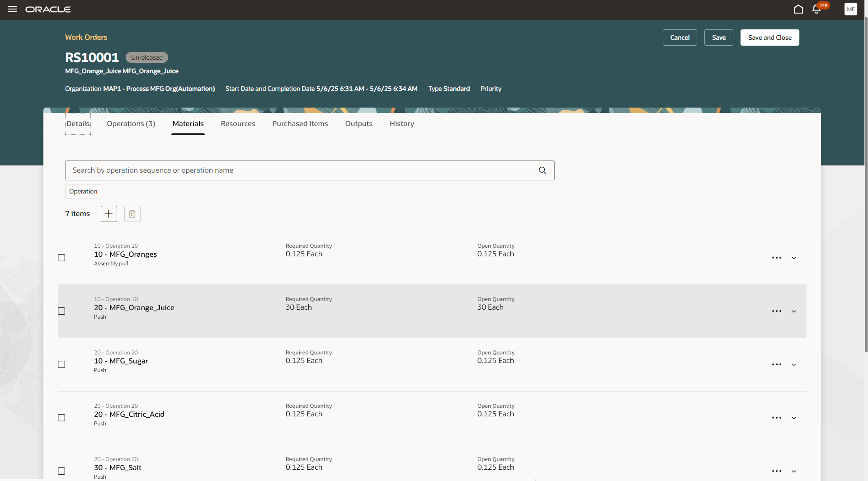This screenshot has height=481, width=868.
Task: Add a new material item
Action: pyautogui.click(x=108, y=213)
